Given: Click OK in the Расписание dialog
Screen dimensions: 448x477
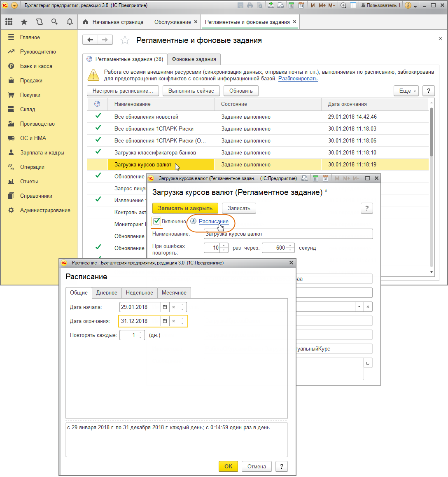Looking at the screenshot, I should [x=228, y=466].
